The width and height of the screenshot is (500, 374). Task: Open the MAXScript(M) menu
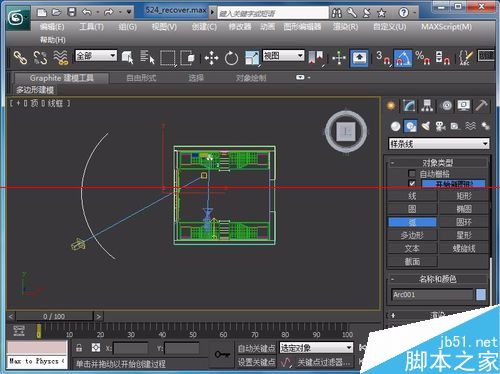click(x=446, y=27)
